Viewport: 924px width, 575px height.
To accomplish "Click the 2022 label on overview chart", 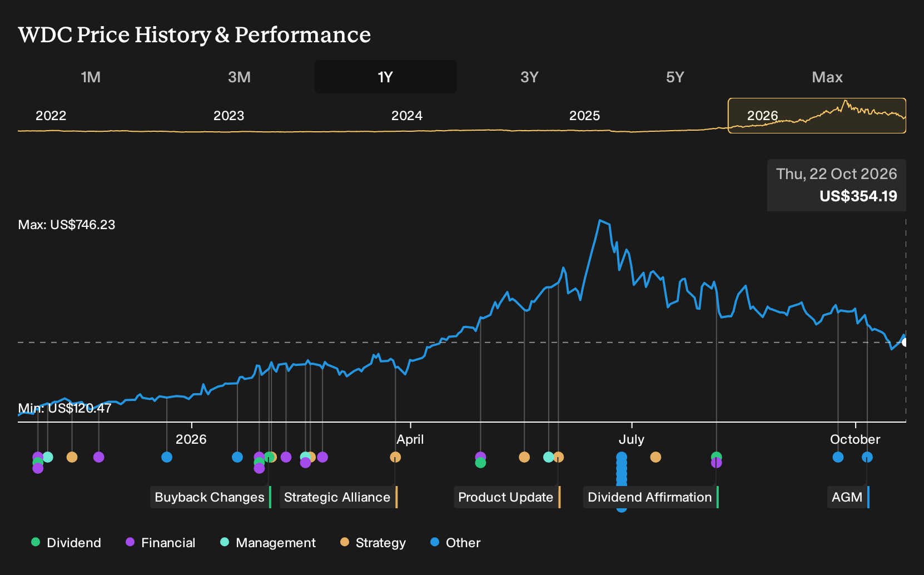I will coord(51,116).
